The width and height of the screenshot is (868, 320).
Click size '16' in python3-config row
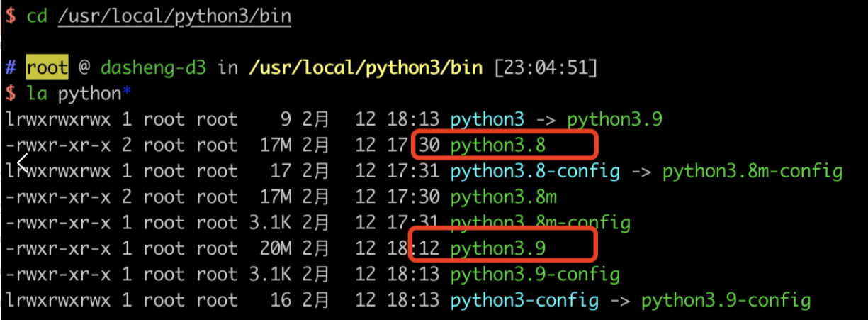tap(281, 300)
